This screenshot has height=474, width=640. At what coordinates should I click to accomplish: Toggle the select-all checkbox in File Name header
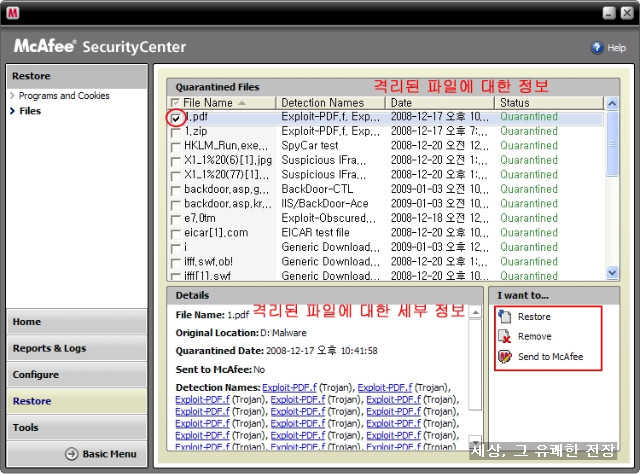(x=175, y=103)
